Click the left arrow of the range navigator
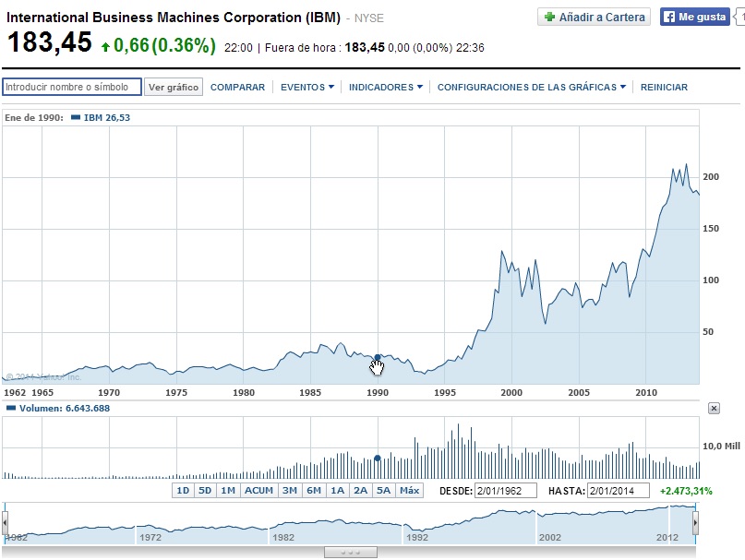 tap(5, 523)
